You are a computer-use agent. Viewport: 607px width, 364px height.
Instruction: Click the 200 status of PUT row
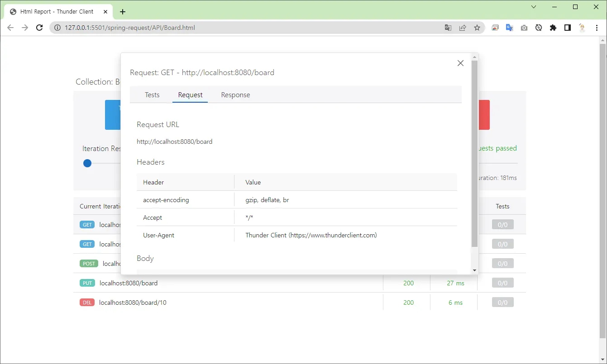tap(408, 283)
